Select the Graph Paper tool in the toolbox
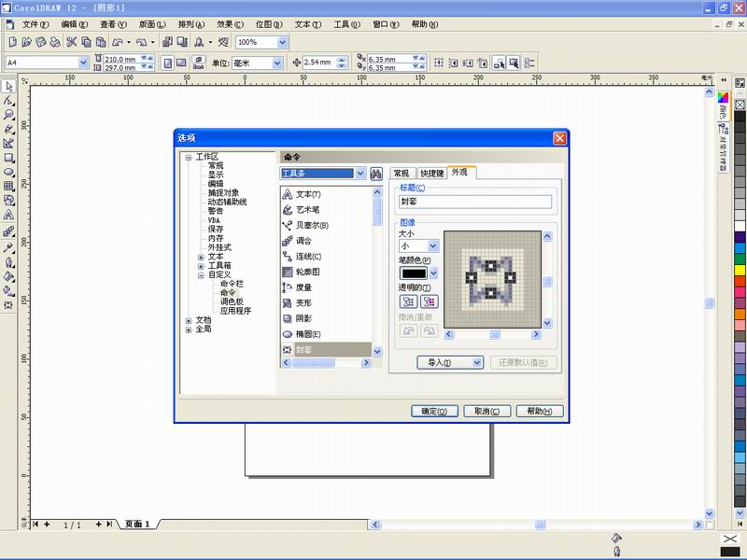Viewport: 747px width, 560px height. (x=8, y=186)
